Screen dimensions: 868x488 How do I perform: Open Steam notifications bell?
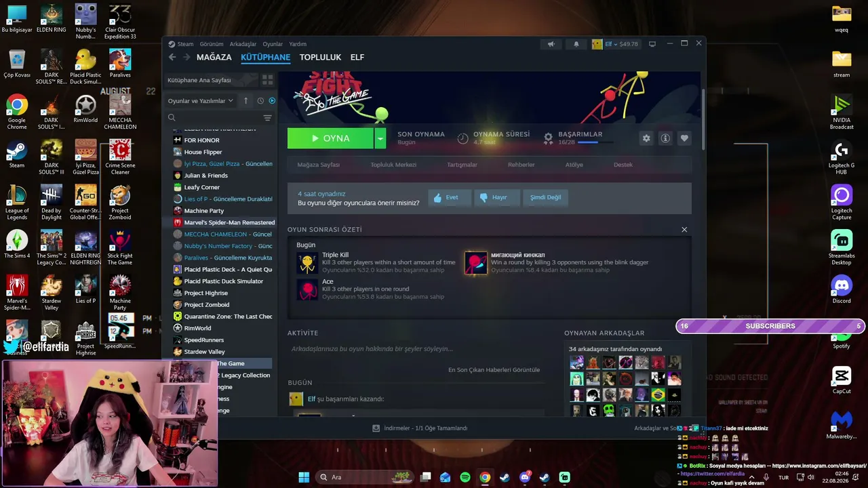point(576,44)
